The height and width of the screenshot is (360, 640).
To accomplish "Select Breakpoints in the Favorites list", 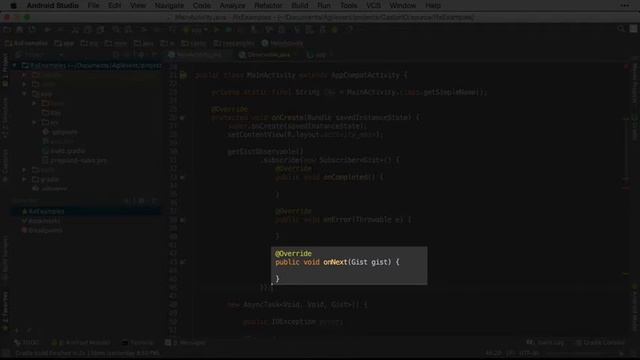I will [42, 230].
